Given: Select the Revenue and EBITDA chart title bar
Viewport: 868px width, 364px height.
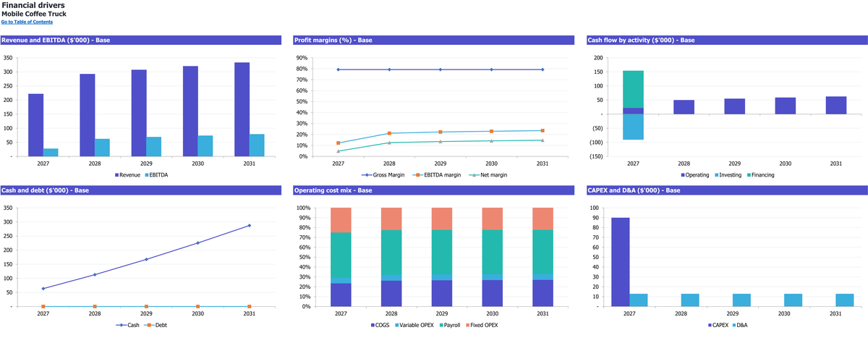Looking at the screenshot, I should pyautogui.click(x=140, y=41).
